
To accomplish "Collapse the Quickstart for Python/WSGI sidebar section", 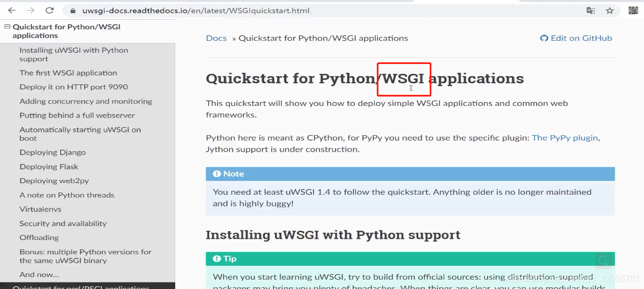I will tap(7, 26).
